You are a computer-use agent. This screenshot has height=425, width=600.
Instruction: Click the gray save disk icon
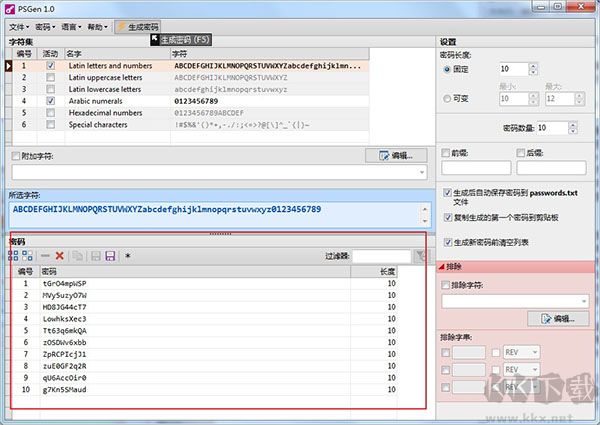(x=96, y=256)
